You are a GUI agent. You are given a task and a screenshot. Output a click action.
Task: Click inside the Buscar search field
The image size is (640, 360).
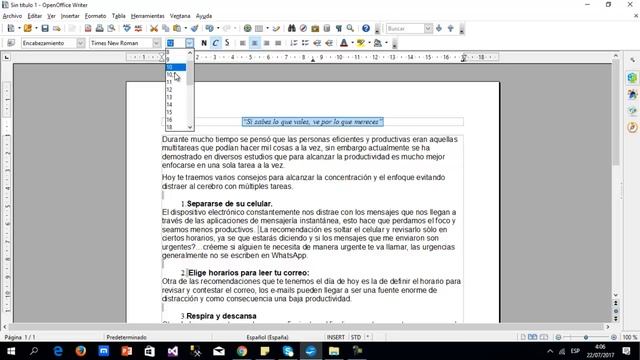[405, 28]
